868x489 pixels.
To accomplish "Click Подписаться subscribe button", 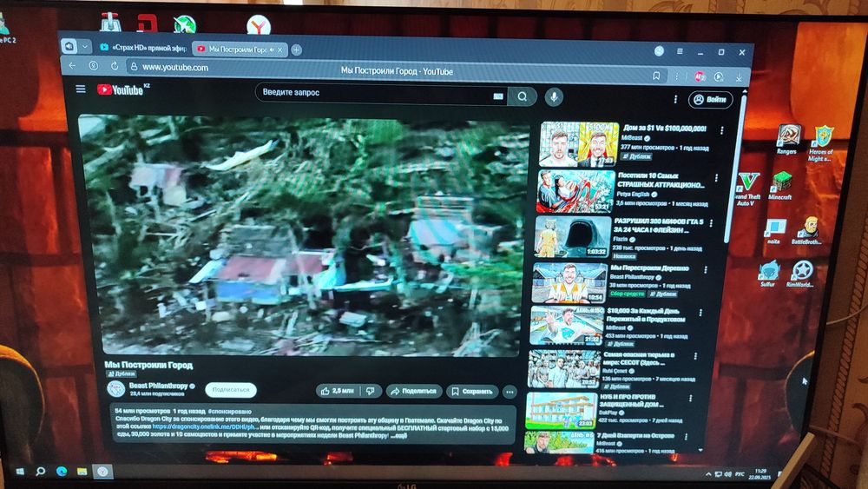I will click(231, 390).
